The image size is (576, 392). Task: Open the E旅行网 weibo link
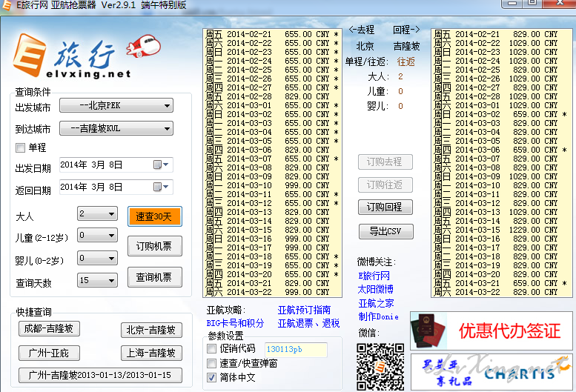click(x=374, y=276)
